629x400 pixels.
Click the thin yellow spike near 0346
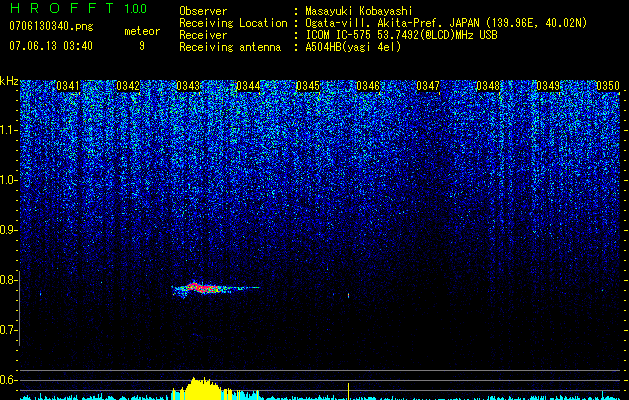point(349,391)
